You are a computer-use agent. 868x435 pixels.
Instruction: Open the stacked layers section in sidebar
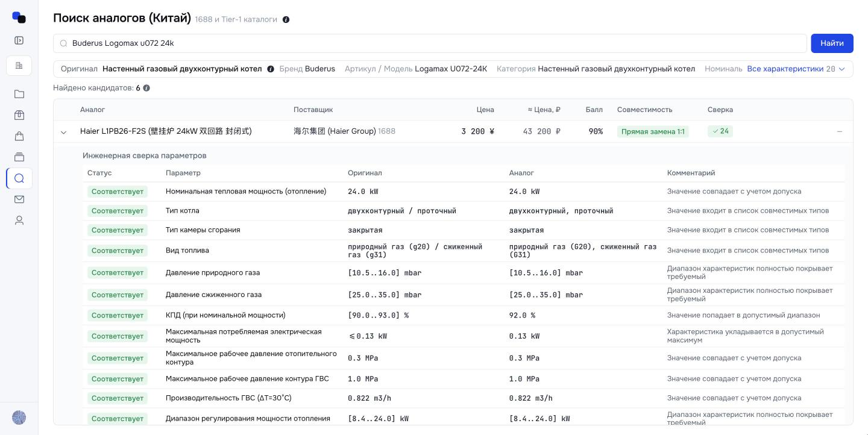pyautogui.click(x=19, y=157)
